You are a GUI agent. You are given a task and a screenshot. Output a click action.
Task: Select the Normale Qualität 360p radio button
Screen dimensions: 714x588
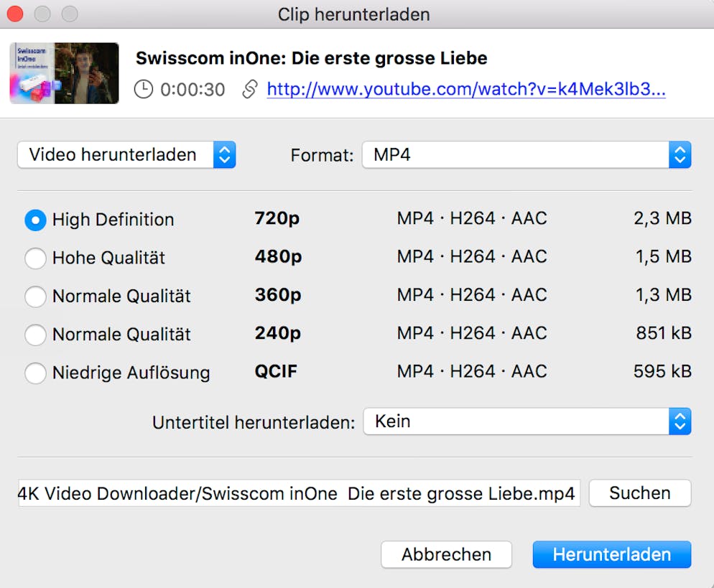pos(35,297)
